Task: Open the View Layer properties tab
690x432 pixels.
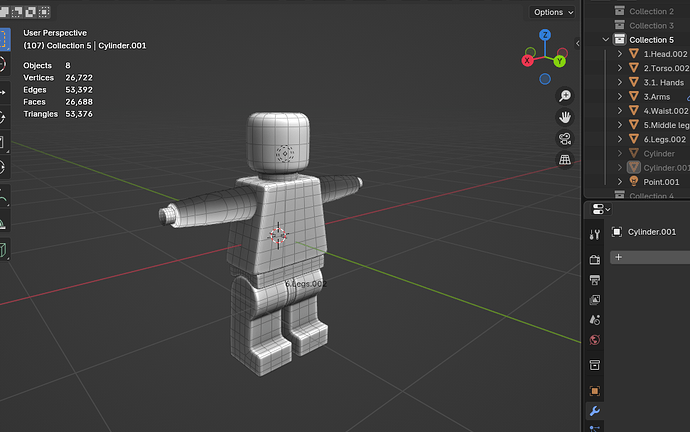Action: click(x=595, y=300)
